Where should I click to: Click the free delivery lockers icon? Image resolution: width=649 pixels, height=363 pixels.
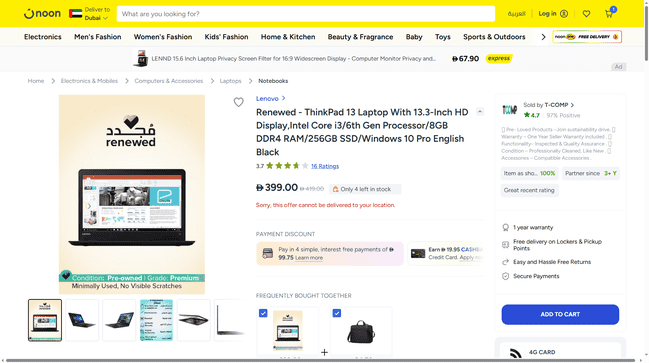505,245
